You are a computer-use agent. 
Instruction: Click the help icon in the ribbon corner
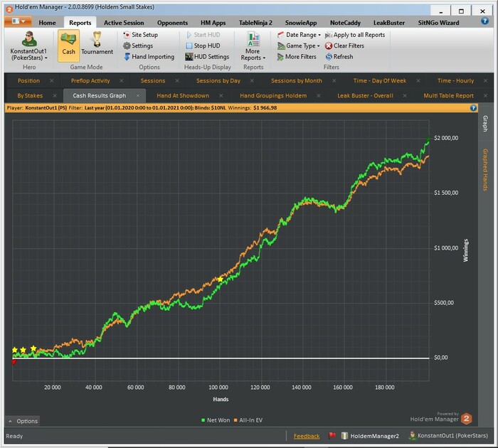tap(484, 21)
